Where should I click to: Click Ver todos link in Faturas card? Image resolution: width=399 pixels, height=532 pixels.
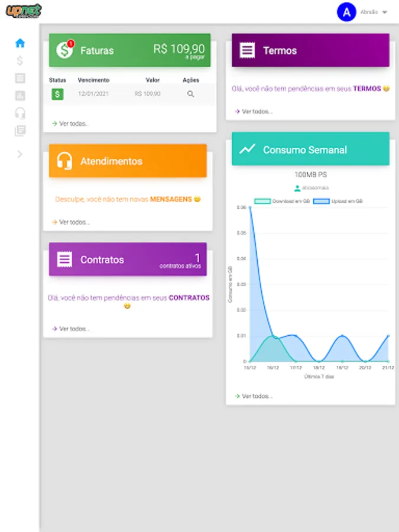[x=70, y=124]
